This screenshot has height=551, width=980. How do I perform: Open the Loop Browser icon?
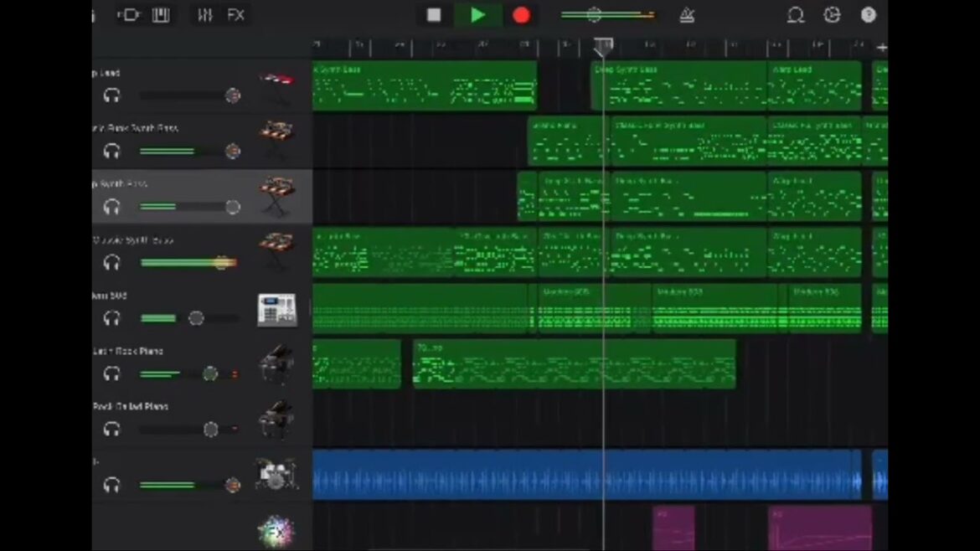pos(795,15)
